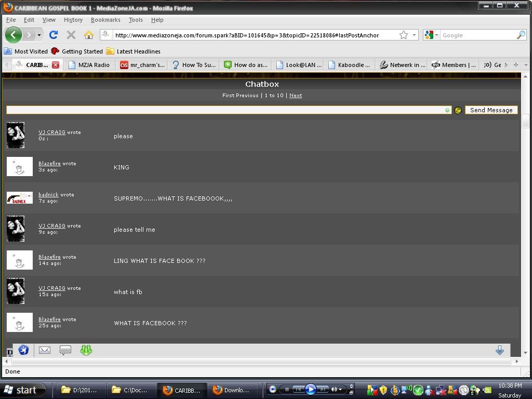
Task: Skip to next track in taskbar player
Action: 323,389
